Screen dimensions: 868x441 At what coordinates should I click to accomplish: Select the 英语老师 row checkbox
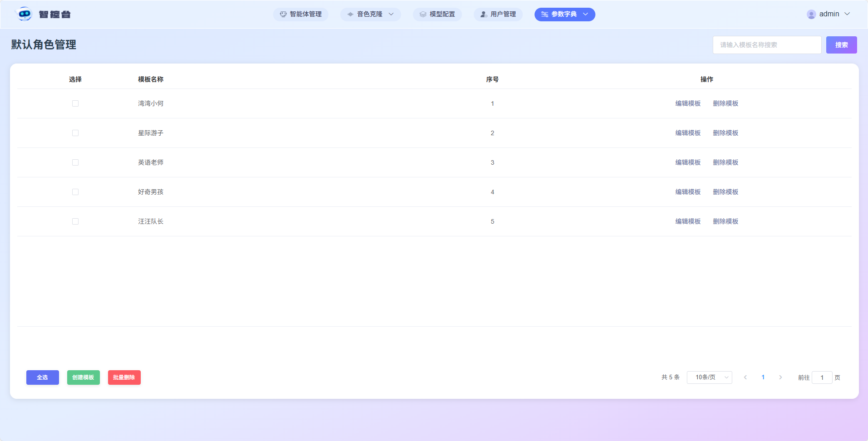pyautogui.click(x=75, y=162)
